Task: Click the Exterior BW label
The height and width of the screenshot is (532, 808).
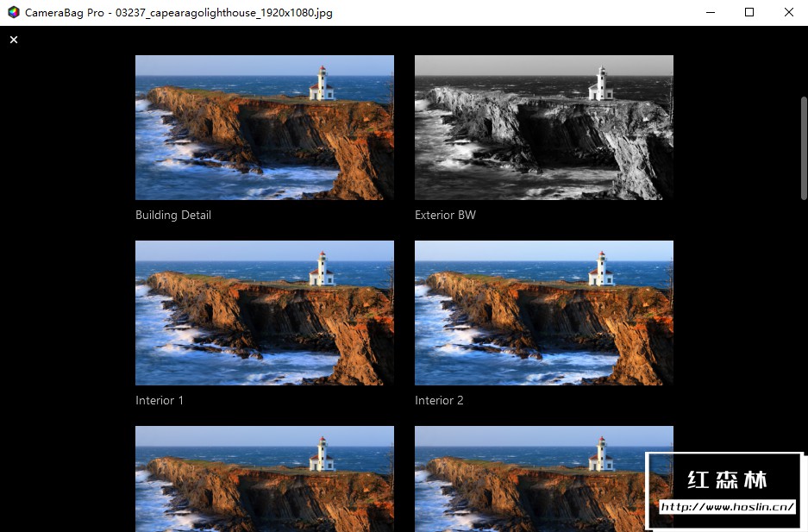Action: [445, 215]
